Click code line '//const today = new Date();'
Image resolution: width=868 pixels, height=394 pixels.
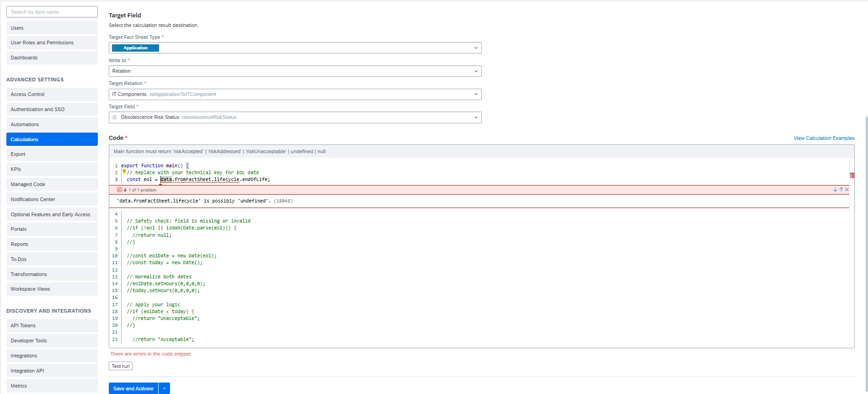[165, 263]
